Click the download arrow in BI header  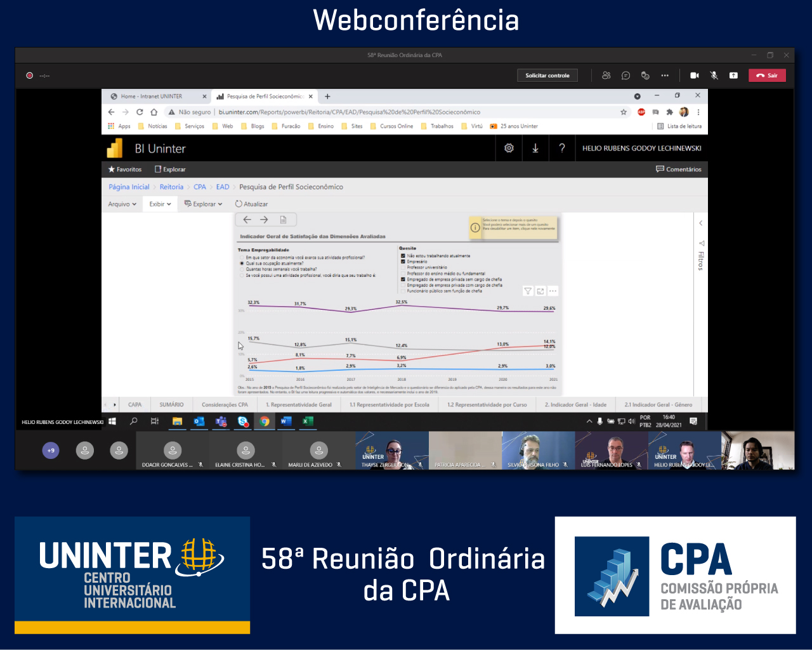pos(535,149)
